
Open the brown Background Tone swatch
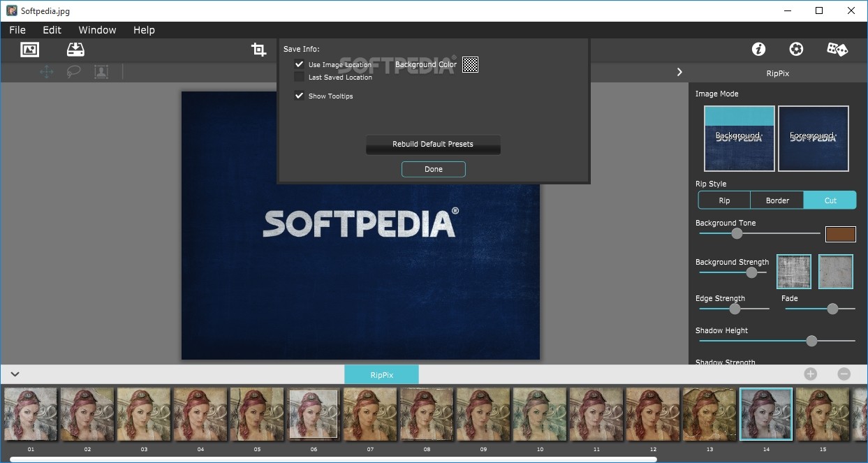[x=841, y=234]
